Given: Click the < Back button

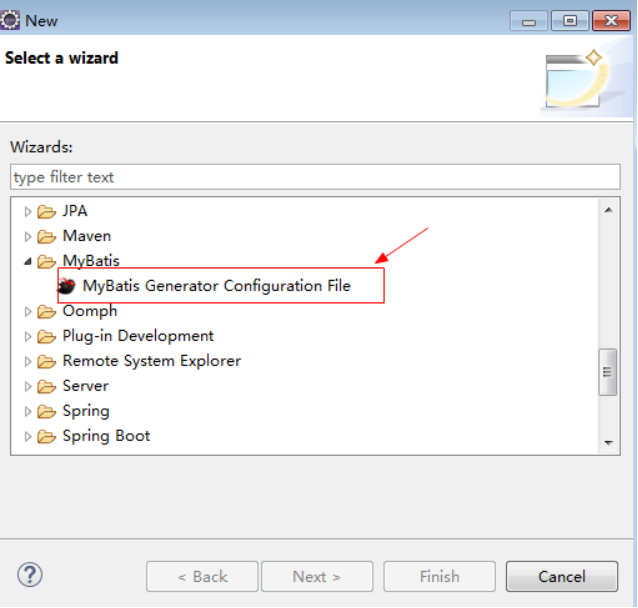Looking at the screenshot, I should point(202,577).
